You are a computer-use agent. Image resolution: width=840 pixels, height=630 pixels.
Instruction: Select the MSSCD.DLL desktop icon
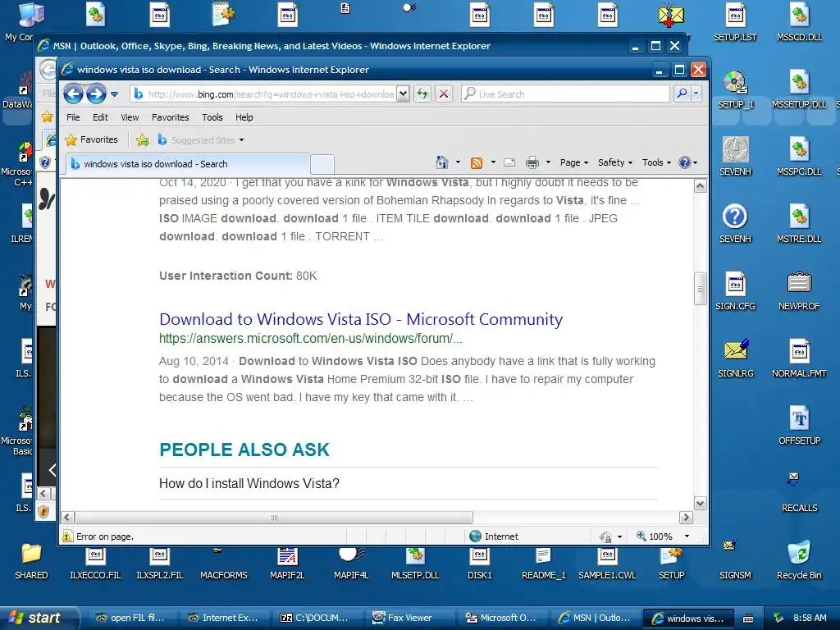tap(799, 22)
